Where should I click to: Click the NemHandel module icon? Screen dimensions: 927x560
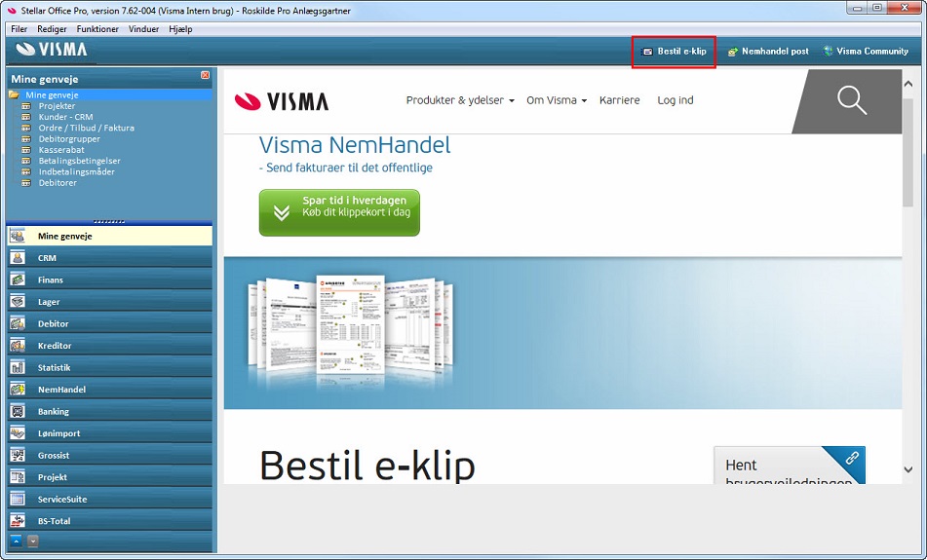click(18, 389)
